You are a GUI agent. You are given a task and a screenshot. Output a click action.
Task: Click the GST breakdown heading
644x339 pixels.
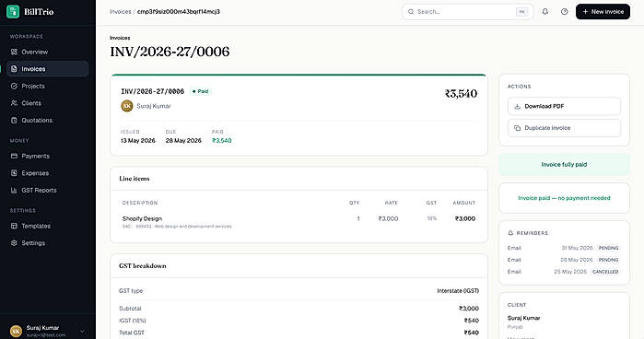pos(143,266)
